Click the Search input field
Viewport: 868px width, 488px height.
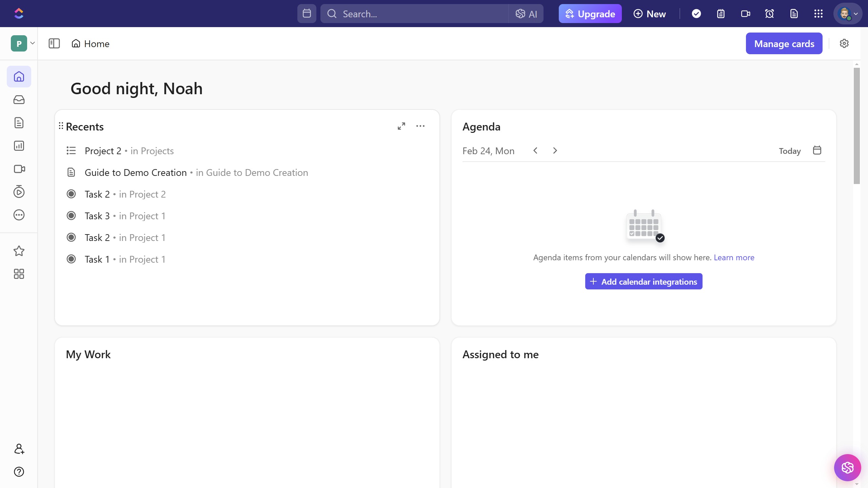pos(414,14)
